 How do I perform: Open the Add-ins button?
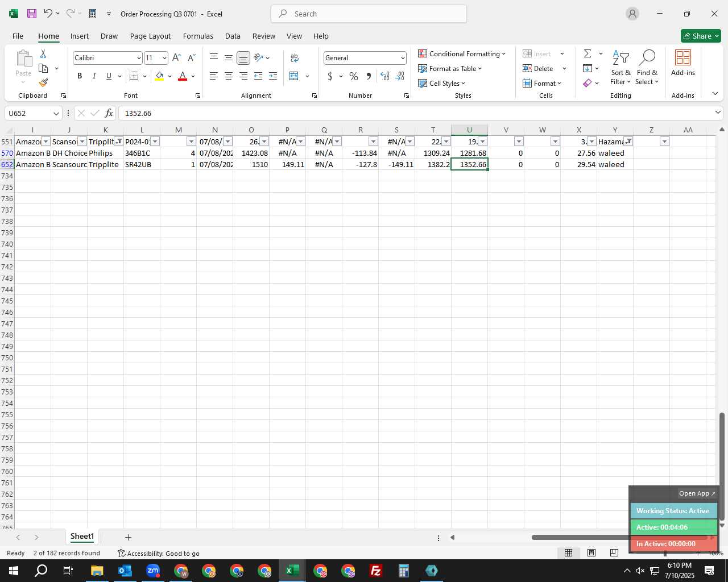pyautogui.click(x=683, y=63)
